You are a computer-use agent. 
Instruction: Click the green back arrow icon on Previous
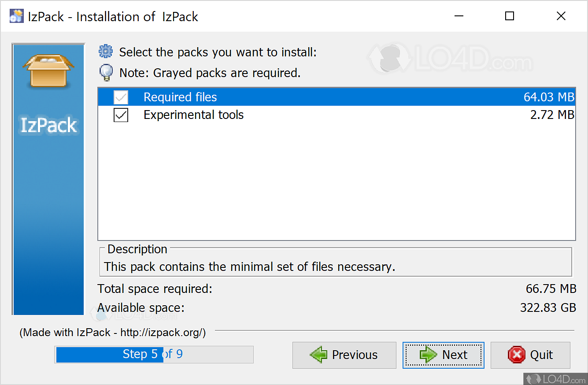tap(318, 355)
